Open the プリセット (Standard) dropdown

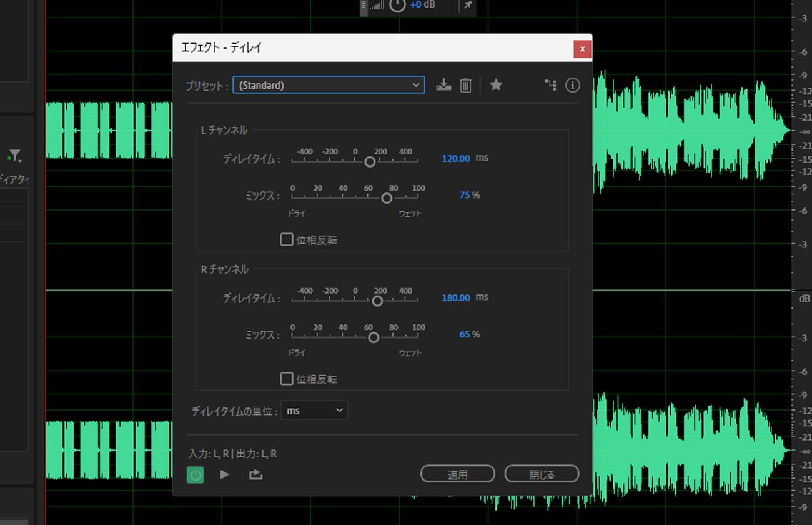tap(329, 85)
